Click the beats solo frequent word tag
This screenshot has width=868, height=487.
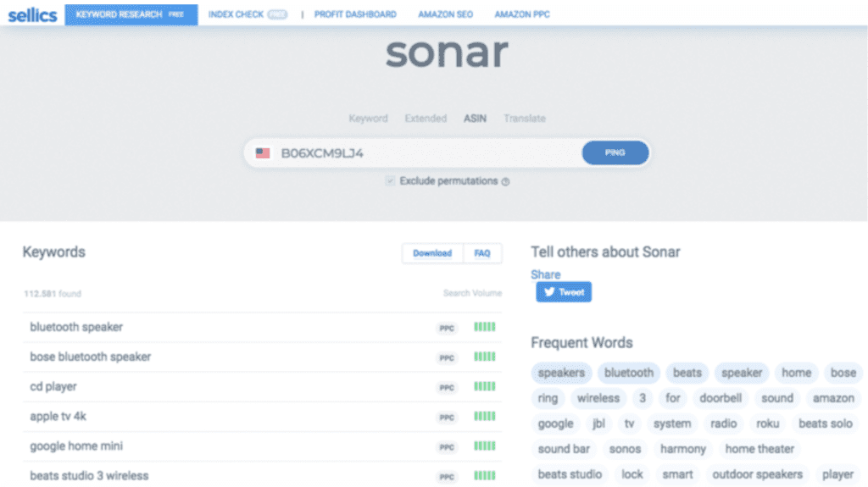click(x=826, y=424)
